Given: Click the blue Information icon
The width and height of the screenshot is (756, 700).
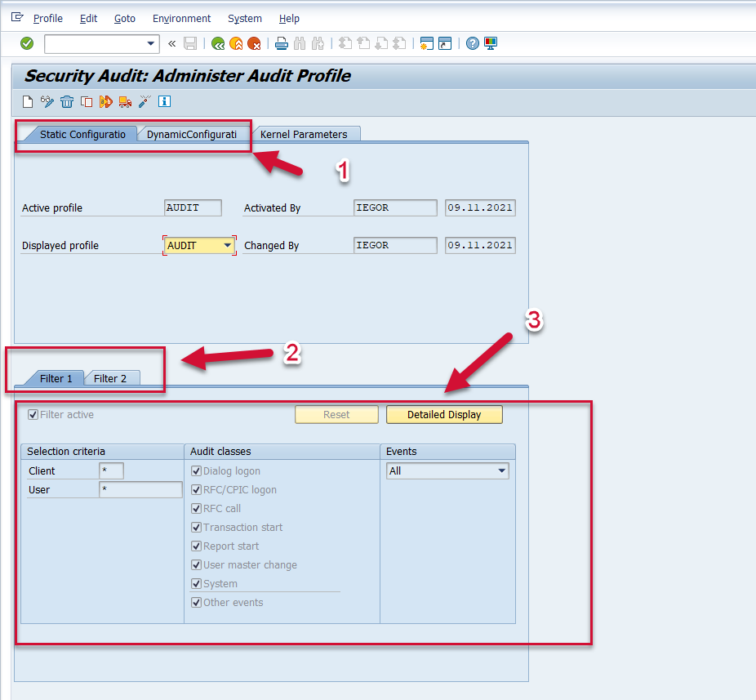Looking at the screenshot, I should point(164,101).
